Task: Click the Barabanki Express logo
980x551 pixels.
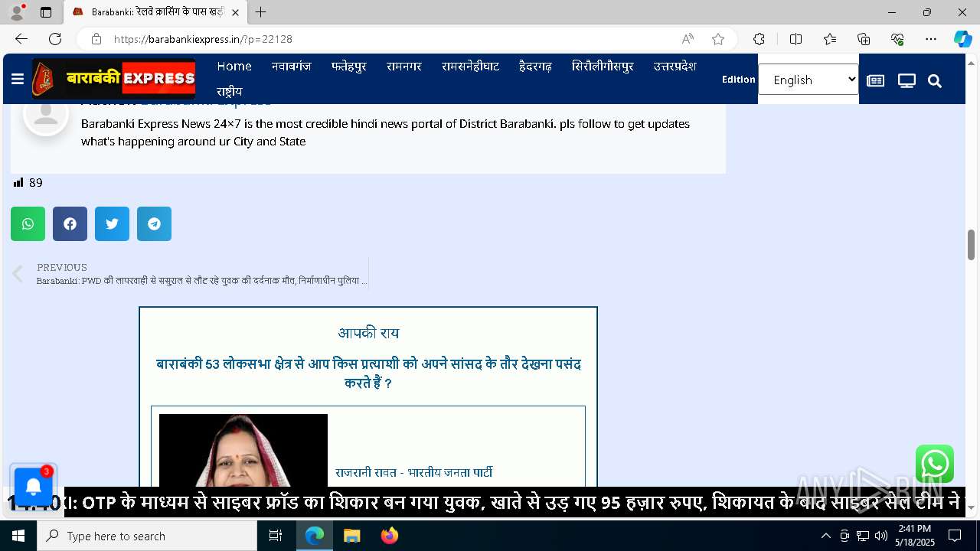Action: pyautogui.click(x=113, y=78)
